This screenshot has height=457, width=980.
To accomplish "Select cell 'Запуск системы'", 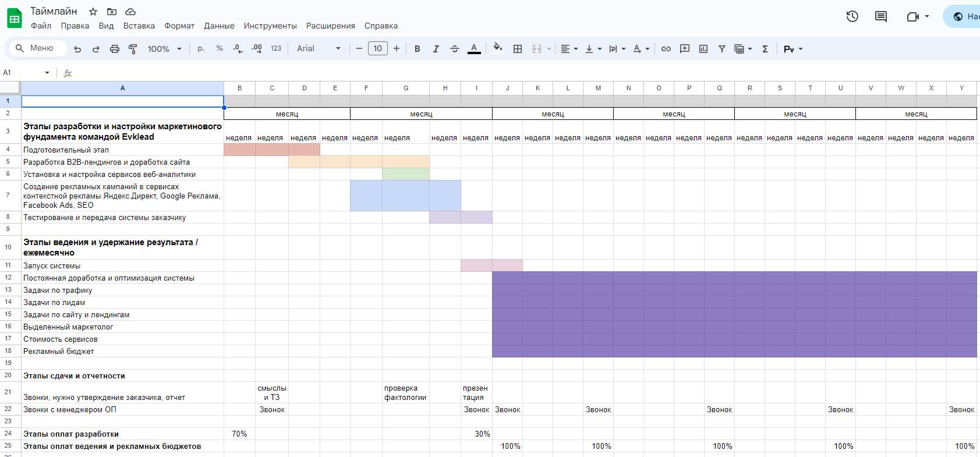I will (x=122, y=265).
